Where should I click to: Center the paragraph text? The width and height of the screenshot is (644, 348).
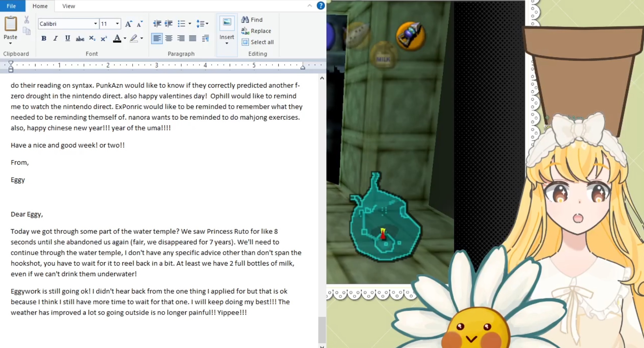click(169, 38)
